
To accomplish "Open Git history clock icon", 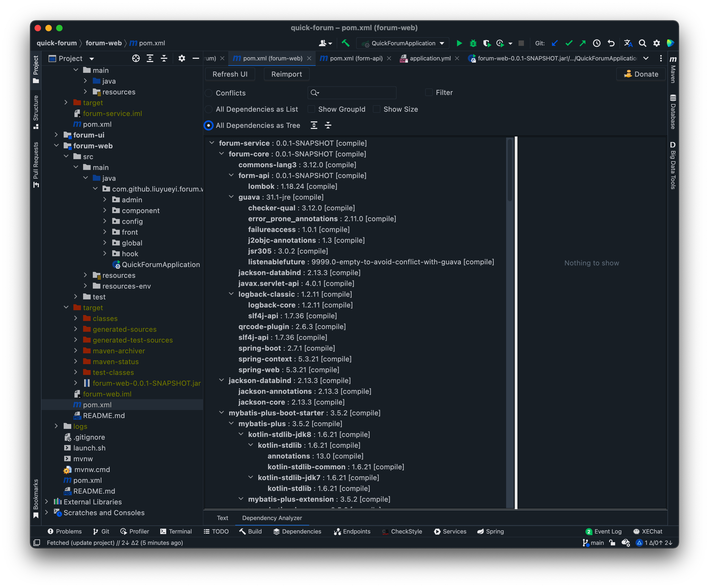I will (x=596, y=43).
